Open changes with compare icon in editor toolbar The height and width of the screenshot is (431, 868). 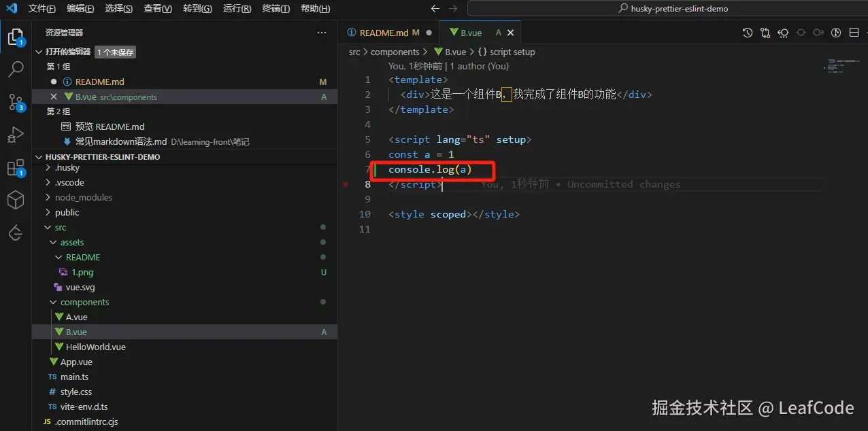[x=765, y=33]
